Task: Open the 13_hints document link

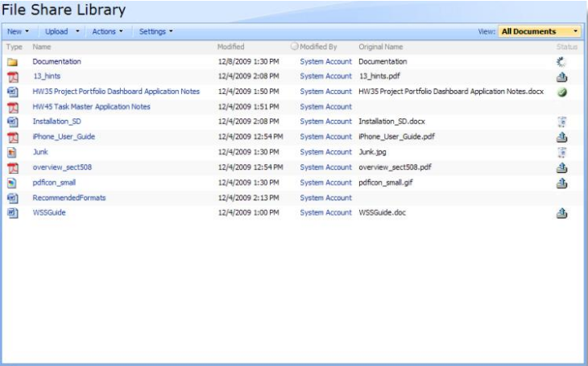Action: click(47, 76)
